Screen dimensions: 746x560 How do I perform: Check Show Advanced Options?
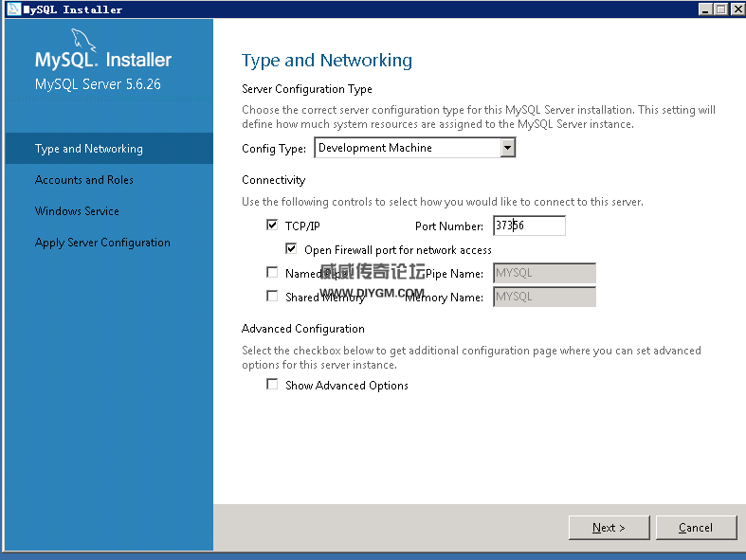click(x=272, y=385)
